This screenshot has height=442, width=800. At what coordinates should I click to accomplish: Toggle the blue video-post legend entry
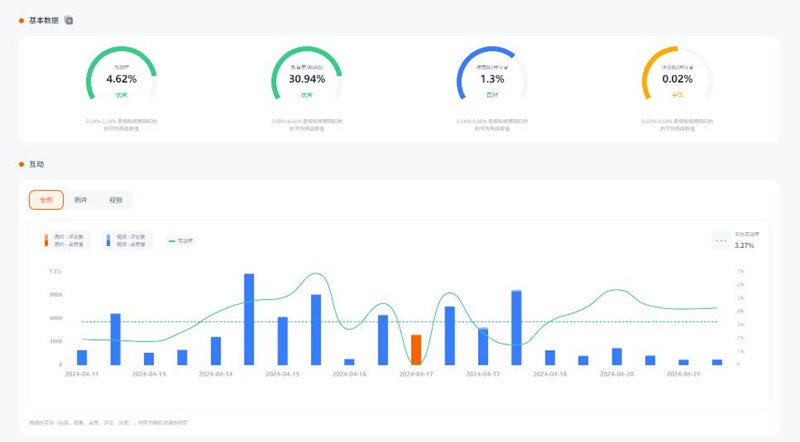pos(125,240)
